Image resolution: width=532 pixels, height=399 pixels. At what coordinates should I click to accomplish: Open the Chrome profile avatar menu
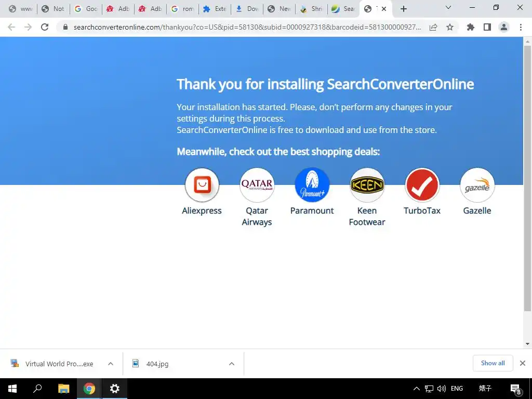(x=504, y=27)
